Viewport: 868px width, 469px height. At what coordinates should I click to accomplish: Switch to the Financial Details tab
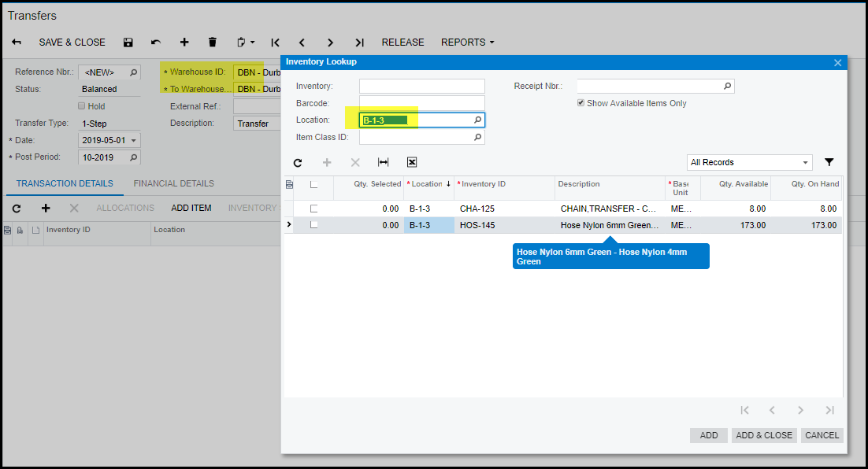tap(173, 183)
